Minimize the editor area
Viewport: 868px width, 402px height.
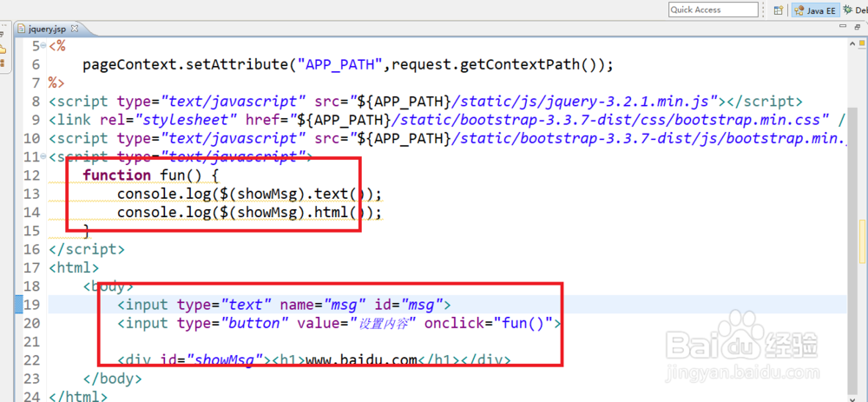point(843,27)
